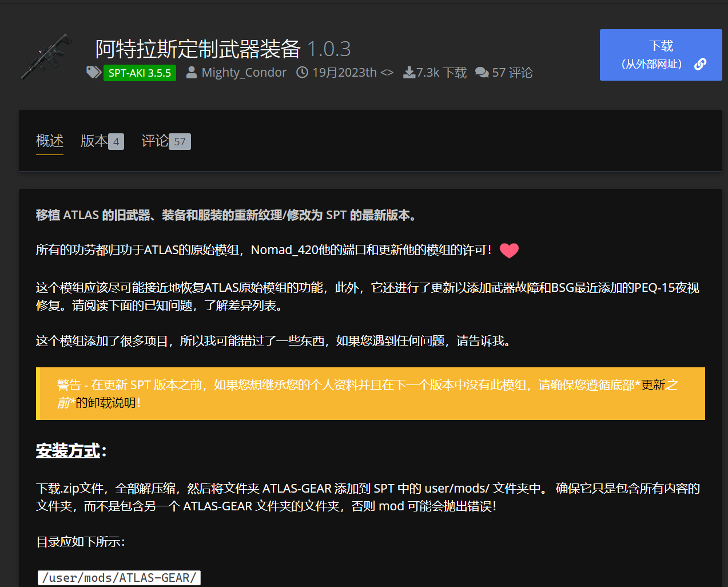Click the counter badge on the 版本 tab
This screenshot has height=587, width=728.
point(117,141)
